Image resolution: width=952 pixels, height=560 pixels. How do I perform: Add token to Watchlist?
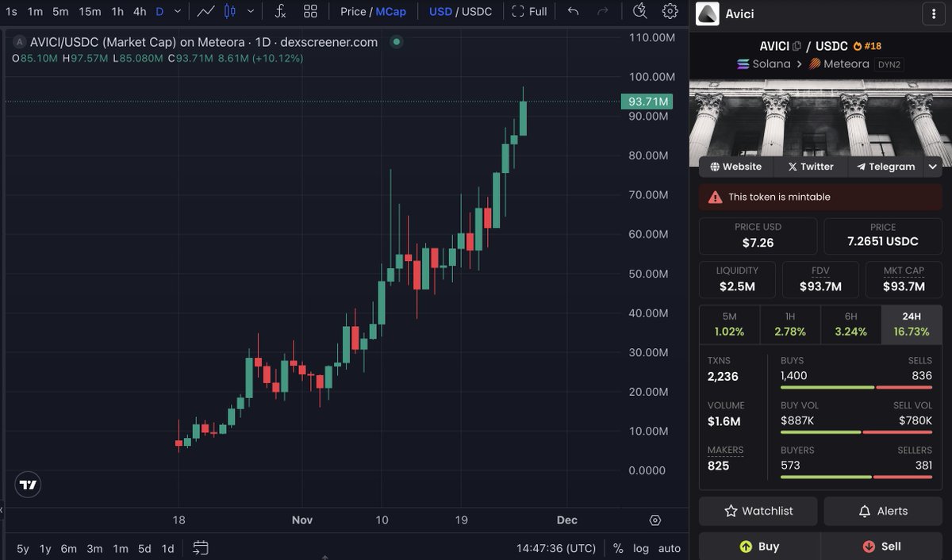(x=758, y=511)
